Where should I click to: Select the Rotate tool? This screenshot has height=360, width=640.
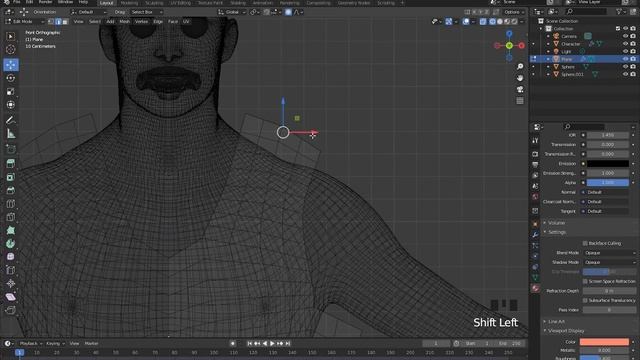tap(11, 78)
